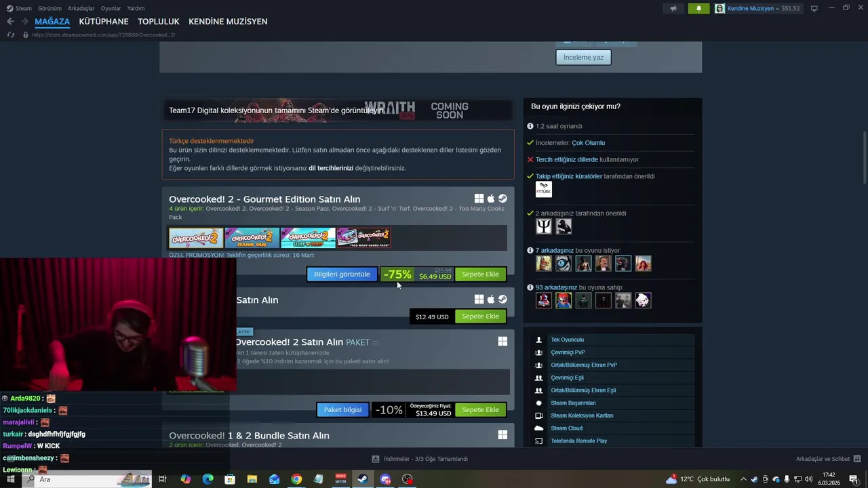This screenshot has height=488, width=868.
Task: Open the weather widget 12°C Çok bulutlu
Action: (698, 479)
